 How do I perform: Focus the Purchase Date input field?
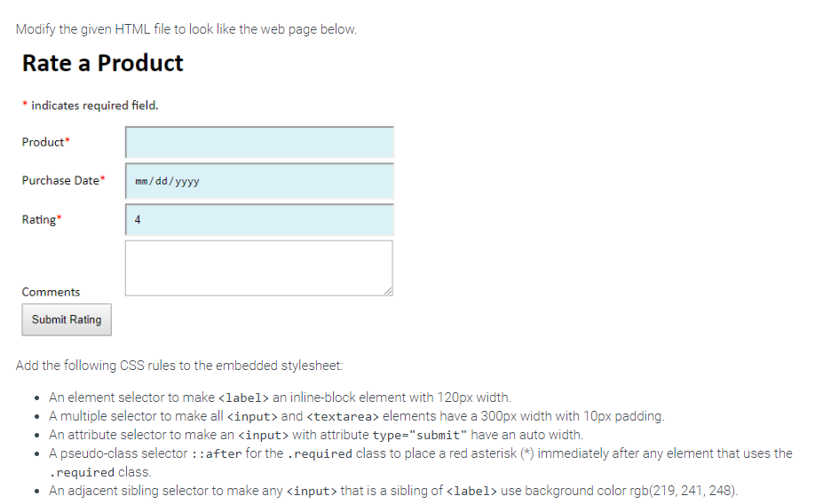coord(259,181)
